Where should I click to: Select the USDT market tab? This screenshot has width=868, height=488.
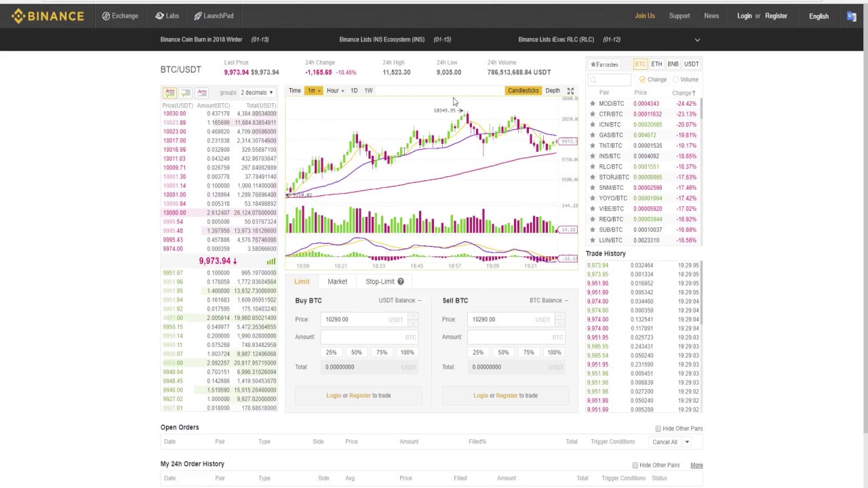pyautogui.click(x=691, y=64)
